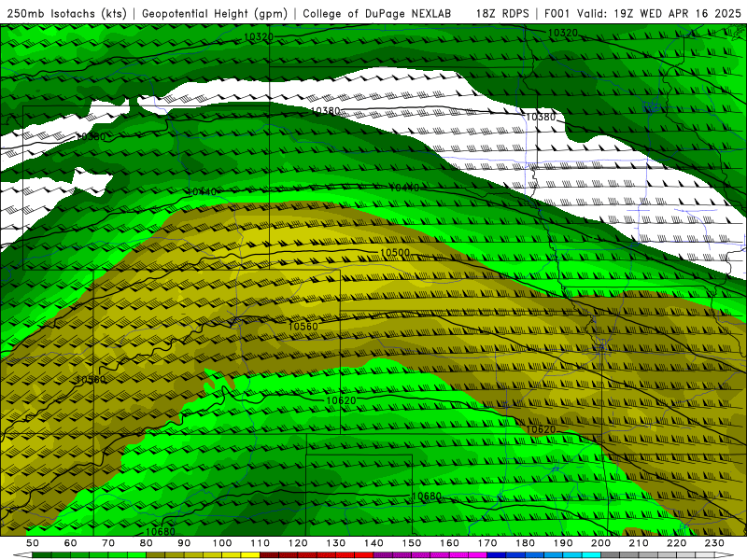The width and height of the screenshot is (747, 560).
Task: Select the 10500 height contour label
Action: (395, 252)
